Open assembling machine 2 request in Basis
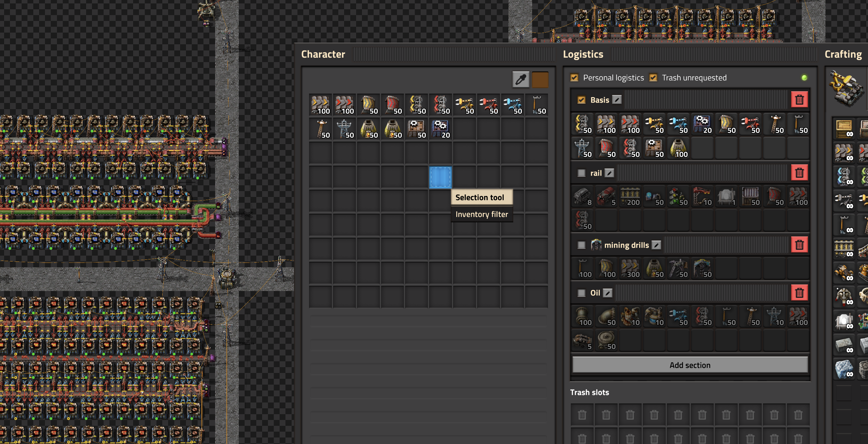This screenshot has width=868, height=444. point(702,124)
